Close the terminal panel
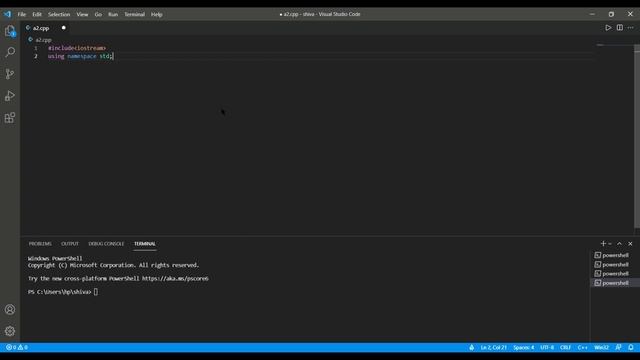640x360 pixels. pos(630,244)
